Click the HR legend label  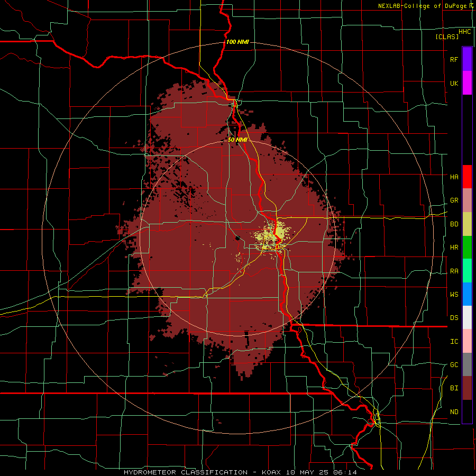pos(454,248)
